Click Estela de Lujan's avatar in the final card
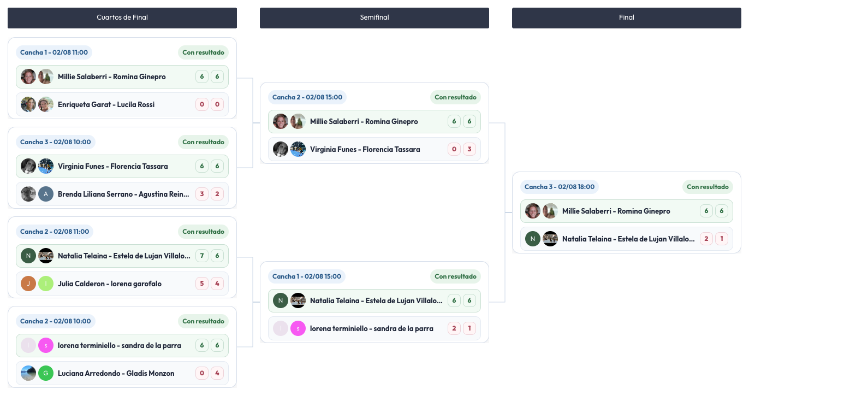Screen dimensions: 868x407 [x=550, y=239]
